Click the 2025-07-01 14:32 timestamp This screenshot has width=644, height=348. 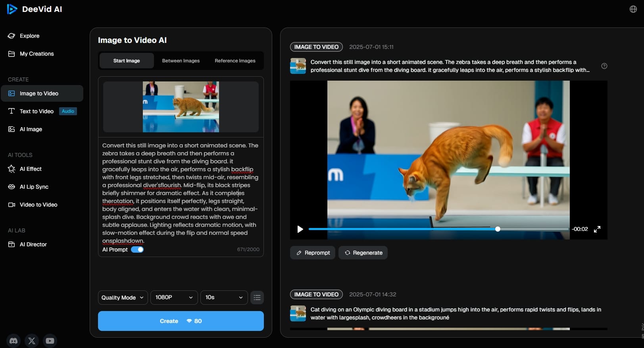(373, 294)
